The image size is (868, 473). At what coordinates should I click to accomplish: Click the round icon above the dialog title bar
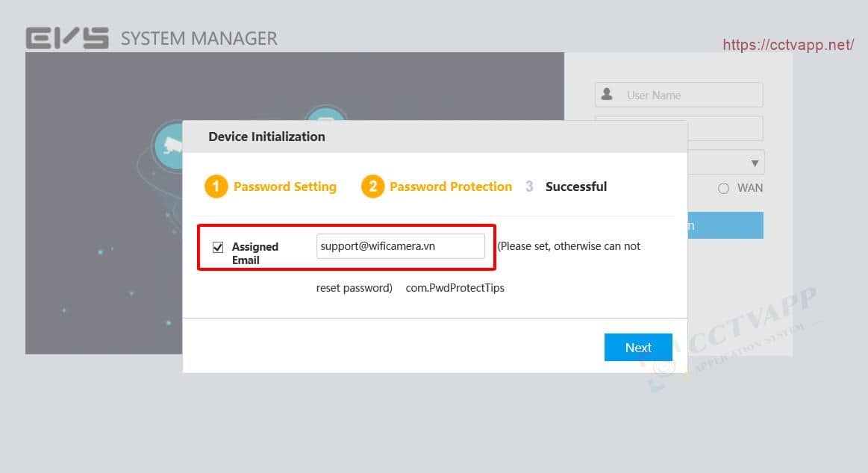click(326, 115)
